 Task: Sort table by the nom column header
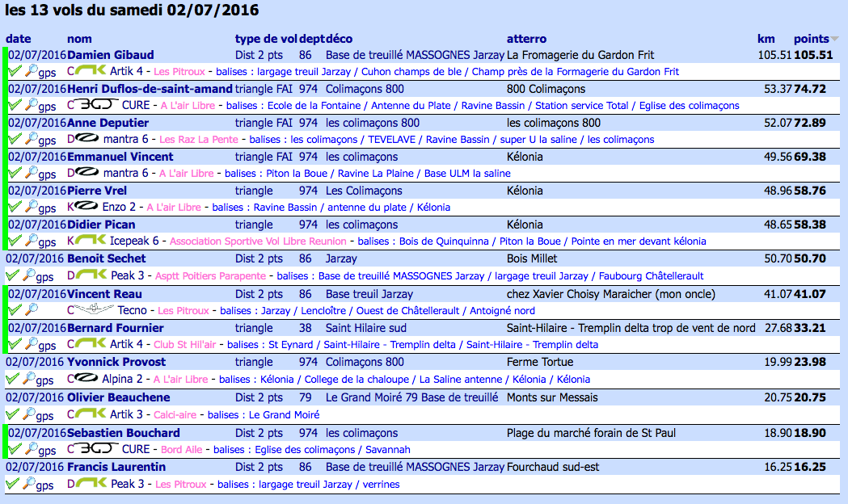pyautogui.click(x=79, y=39)
